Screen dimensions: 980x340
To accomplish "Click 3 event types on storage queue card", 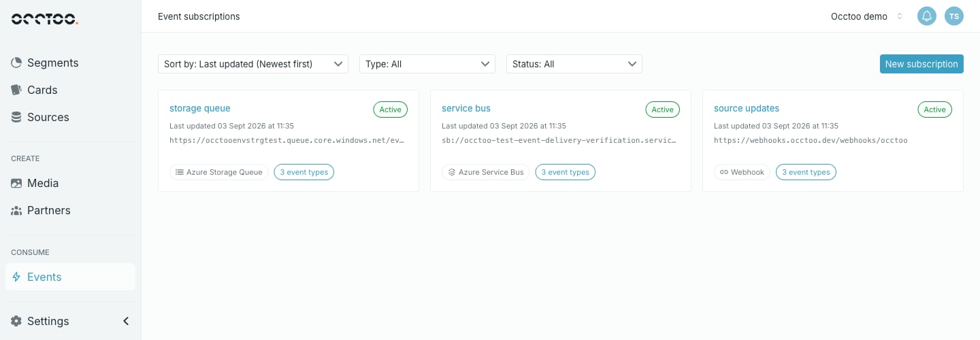I will tap(304, 172).
